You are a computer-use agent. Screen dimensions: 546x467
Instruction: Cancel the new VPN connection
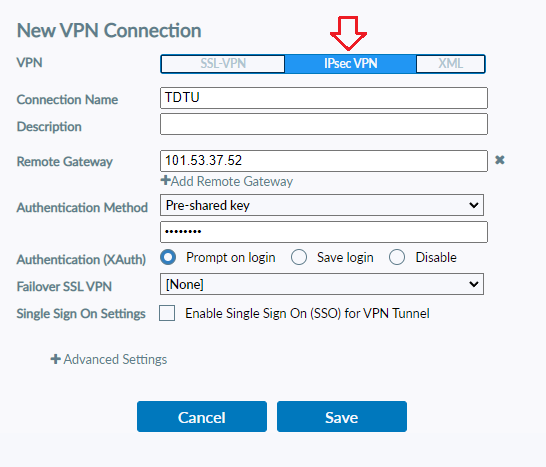pyautogui.click(x=202, y=417)
